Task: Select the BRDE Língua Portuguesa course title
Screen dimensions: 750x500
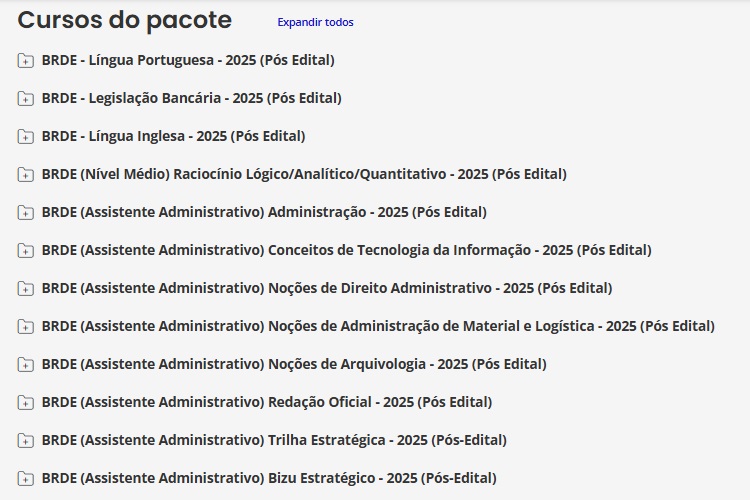Action: (188, 60)
